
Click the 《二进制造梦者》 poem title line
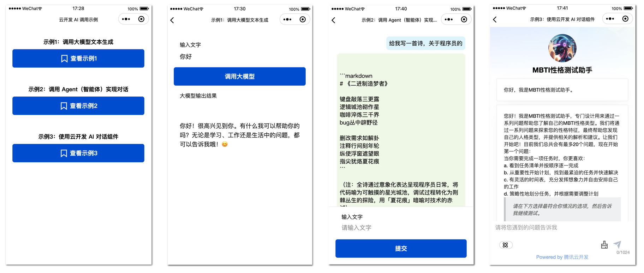pos(364,84)
